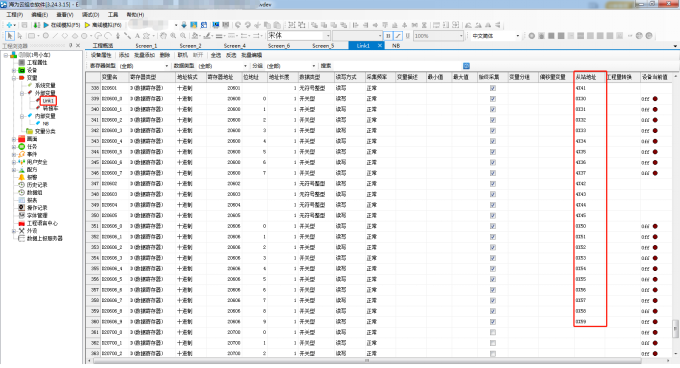
Task: Start 在线模拟(F5) simulation
Action: click(61, 25)
